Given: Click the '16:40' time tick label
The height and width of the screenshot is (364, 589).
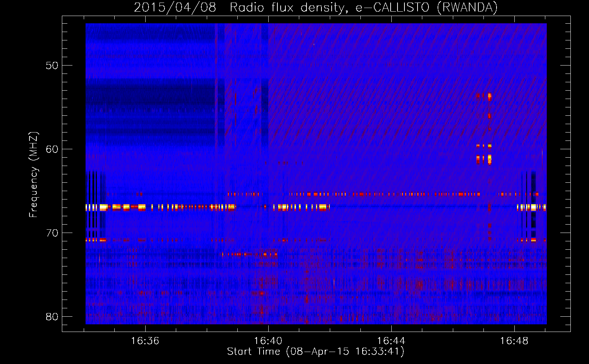Looking at the screenshot, I should (268, 341).
